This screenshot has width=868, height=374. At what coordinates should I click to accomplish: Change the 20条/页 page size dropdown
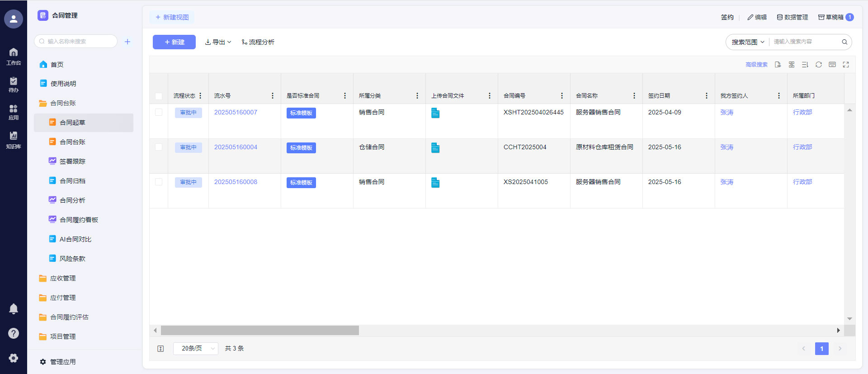click(x=195, y=348)
